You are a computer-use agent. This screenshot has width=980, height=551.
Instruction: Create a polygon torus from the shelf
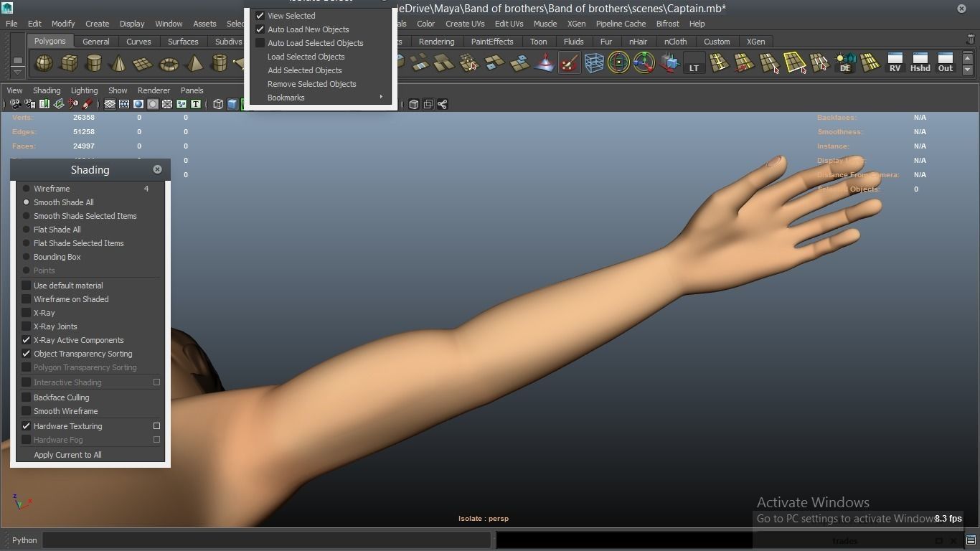pos(169,64)
